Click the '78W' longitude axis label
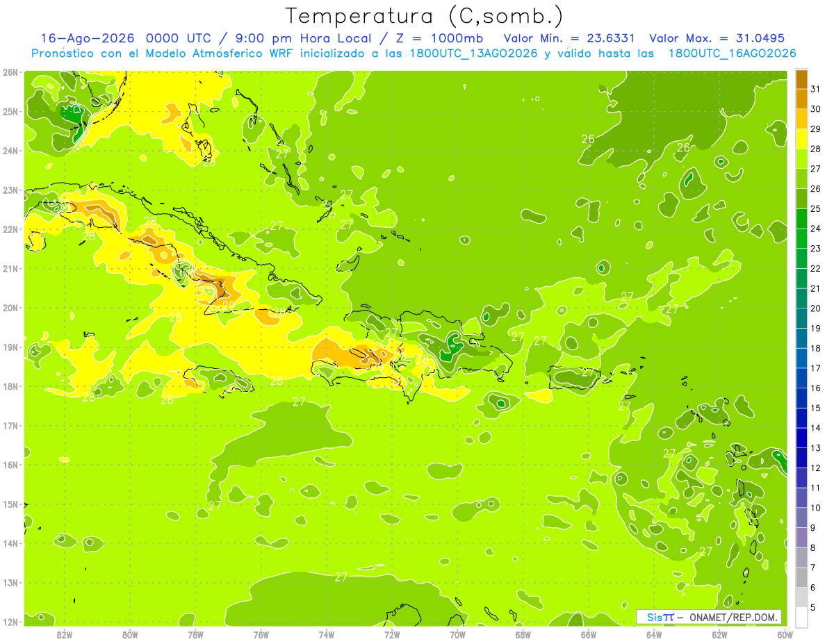The height and width of the screenshot is (644, 834). coord(195,634)
